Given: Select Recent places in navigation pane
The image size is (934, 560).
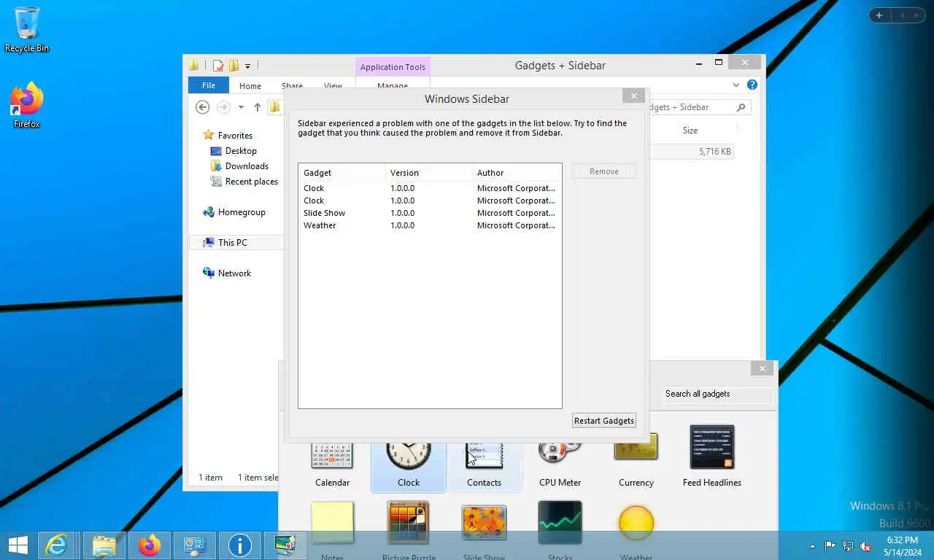Looking at the screenshot, I should click(244, 182).
